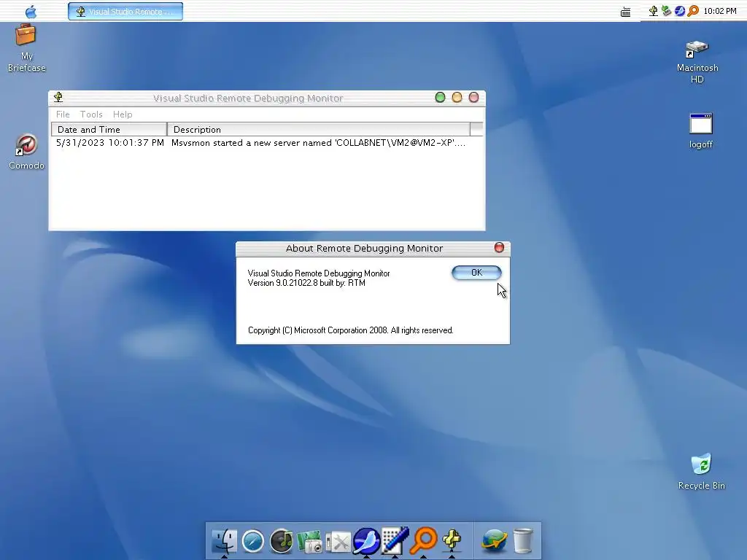The height and width of the screenshot is (560, 747).
Task: Open the on-screen keyboard tray icon
Action: (625, 12)
